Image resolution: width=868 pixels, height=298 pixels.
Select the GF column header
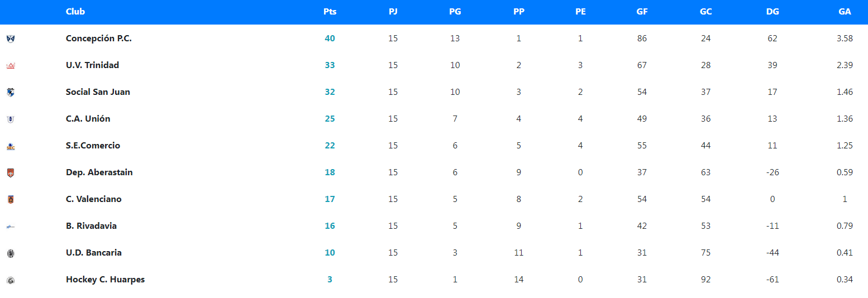[642, 12]
